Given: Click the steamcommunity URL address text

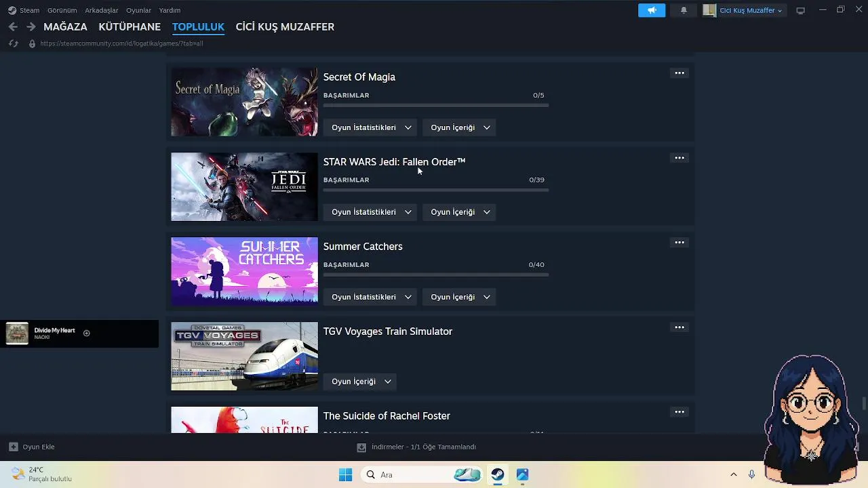Looking at the screenshot, I should [121, 43].
